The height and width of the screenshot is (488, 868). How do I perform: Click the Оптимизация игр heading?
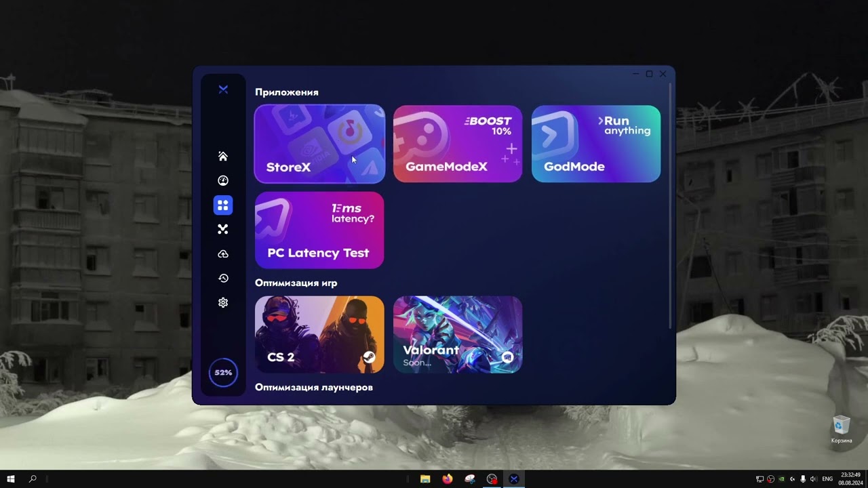(x=296, y=283)
